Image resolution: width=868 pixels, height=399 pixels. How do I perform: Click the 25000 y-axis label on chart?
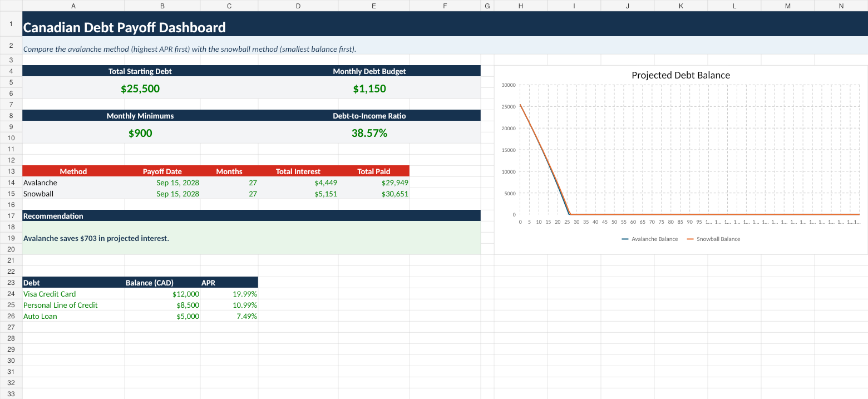coord(509,107)
